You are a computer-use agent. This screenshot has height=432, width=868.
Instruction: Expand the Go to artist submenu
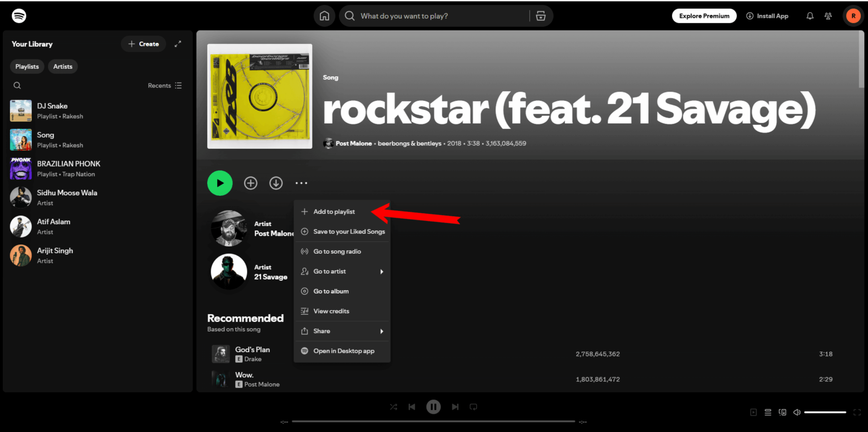pyautogui.click(x=342, y=271)
